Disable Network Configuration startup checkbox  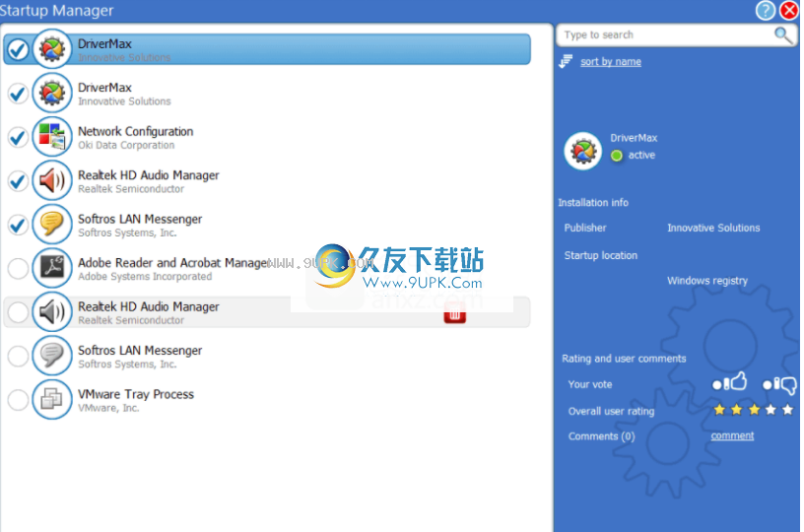pyautogui.click(x=18, y=137)
